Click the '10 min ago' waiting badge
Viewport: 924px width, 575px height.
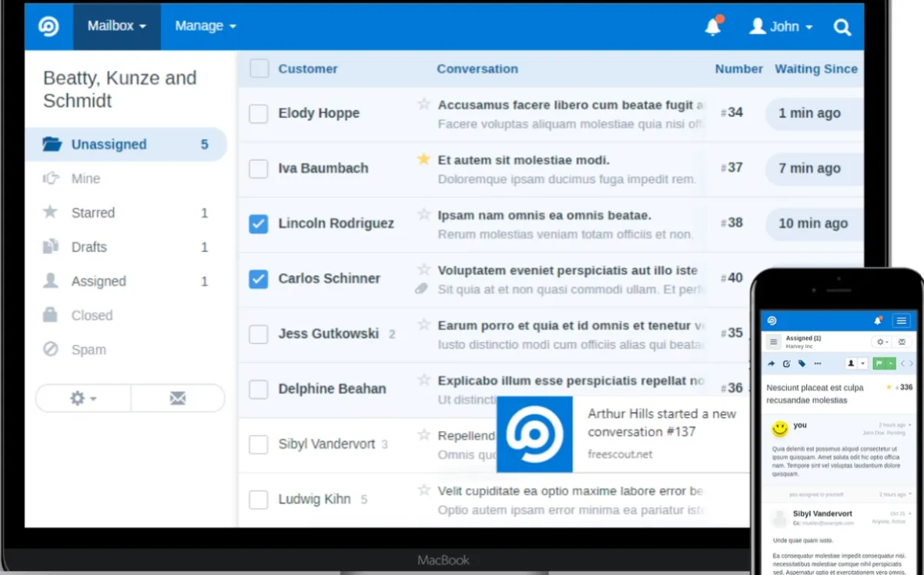tap(814, 223)
